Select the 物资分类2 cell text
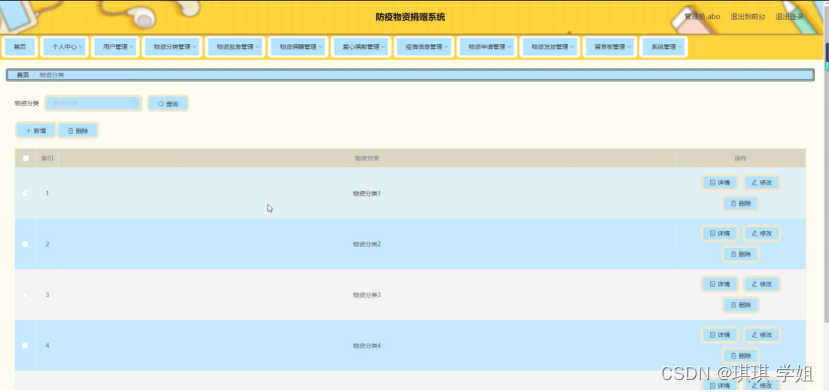This screenshot has width=829, height=392. [367, 244]
